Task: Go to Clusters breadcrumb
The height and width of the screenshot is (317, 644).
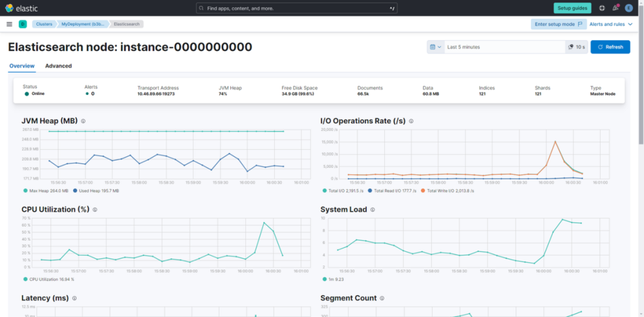Action: coord(43,24)
